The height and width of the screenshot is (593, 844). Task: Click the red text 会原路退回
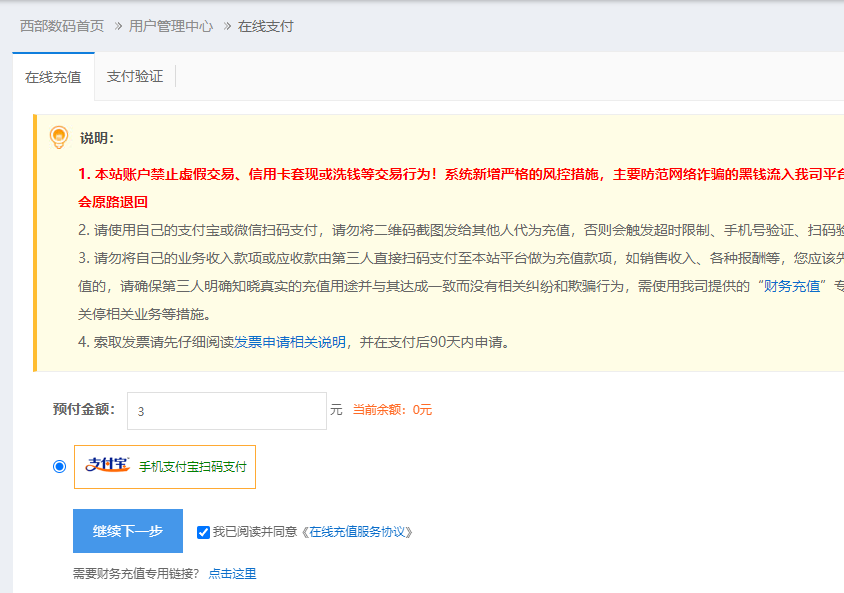tap(113, 202)
